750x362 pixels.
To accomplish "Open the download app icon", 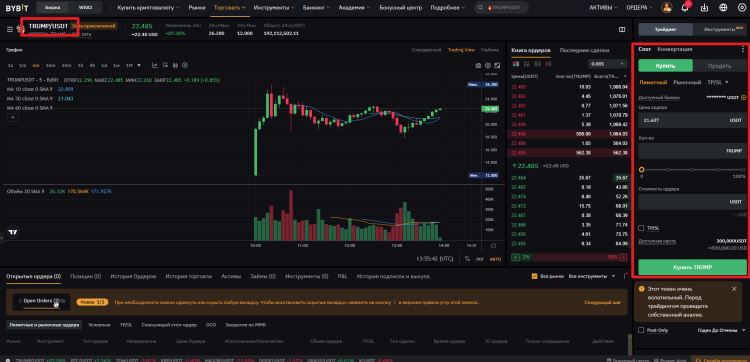I will 704,8.
